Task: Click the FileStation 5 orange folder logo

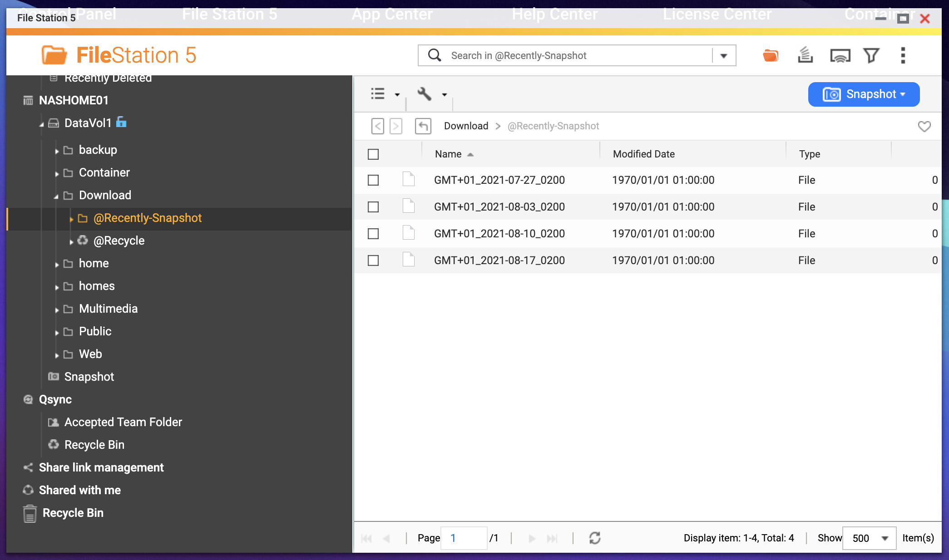Action: click(54, 55)
